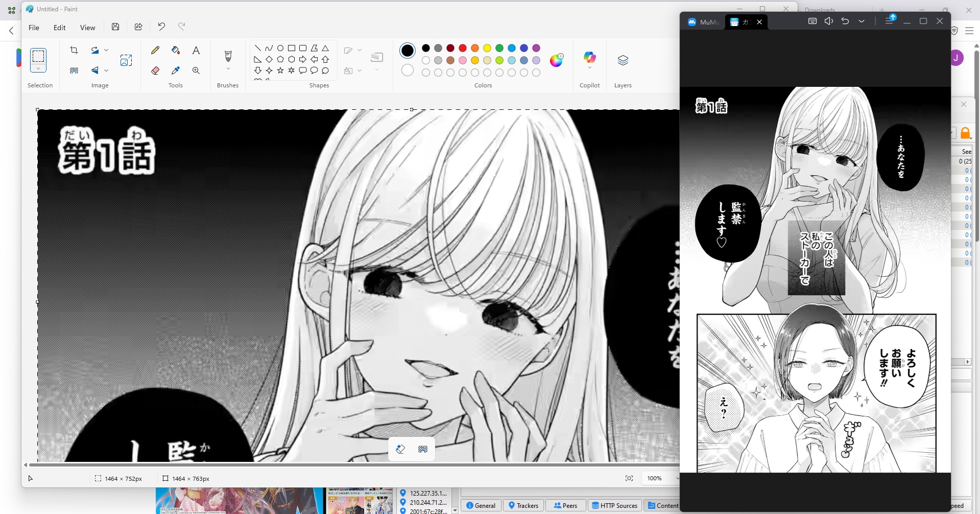Pick the Line shape
980x514 pixels.
pos(258,48)
